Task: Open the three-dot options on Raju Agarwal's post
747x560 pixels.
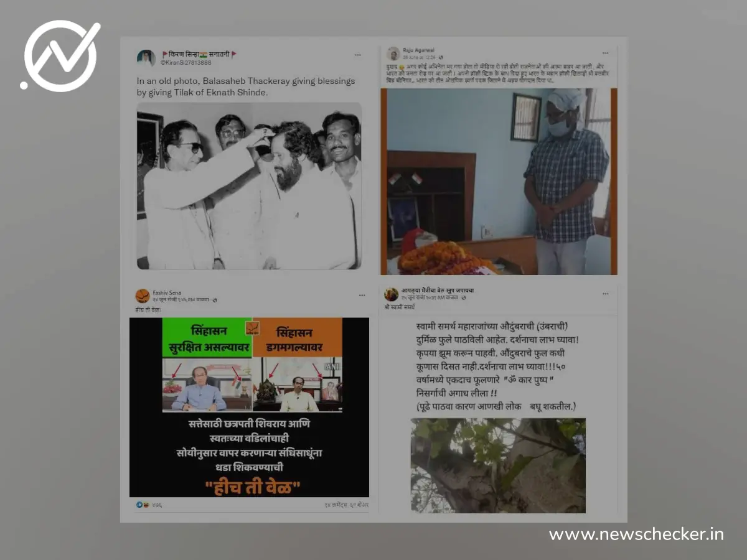Action: click(605, 53)
